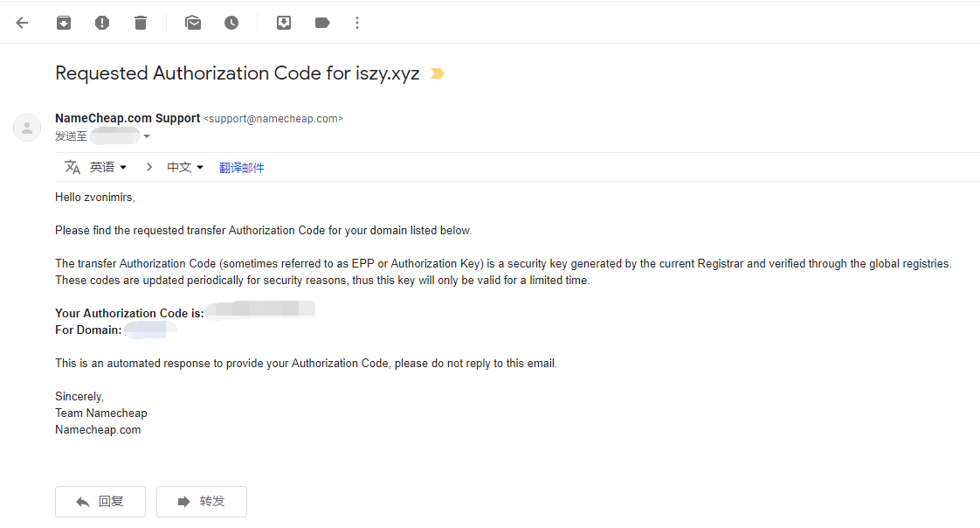Click 翻译邮件 translate message link
The height and width of the screenshot is (528, 980).
coord(241,168)
